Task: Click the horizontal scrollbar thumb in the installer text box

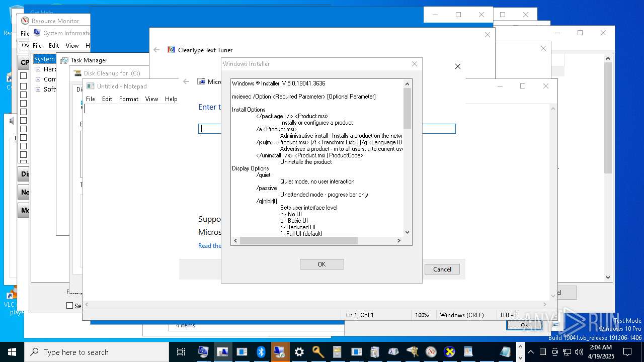Action: coord(299,241)
